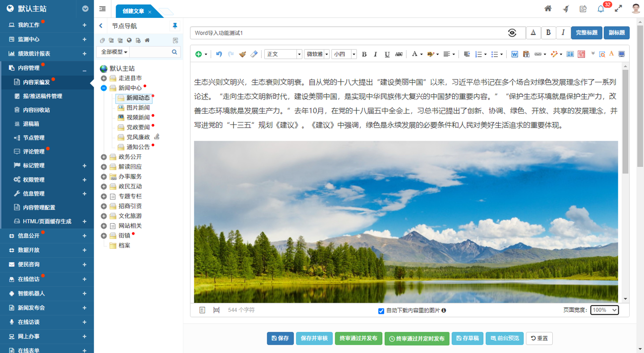
Task: Open the Word import tool in the editor toolbar
Action: tap(515, 54)
